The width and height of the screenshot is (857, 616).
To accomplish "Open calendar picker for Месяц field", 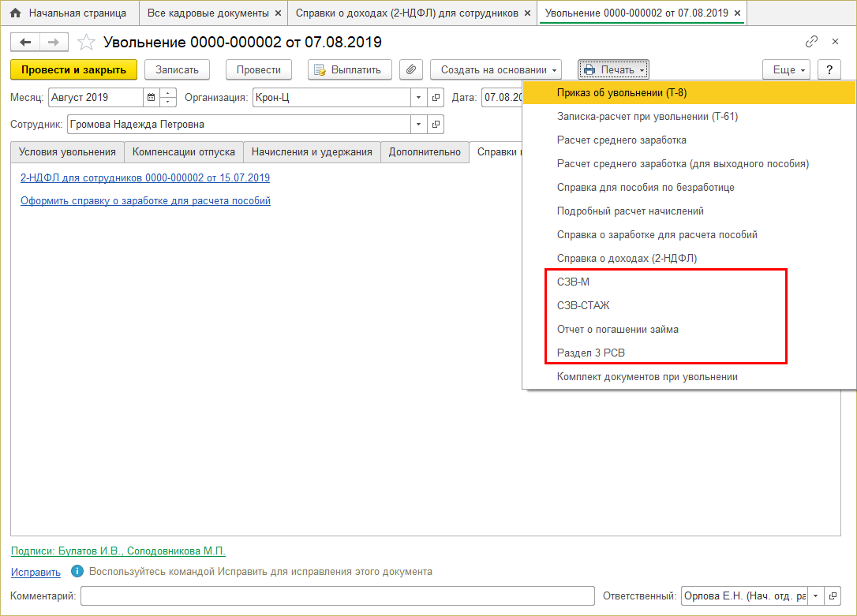I will pyautogui.click(x=151, y=98).
